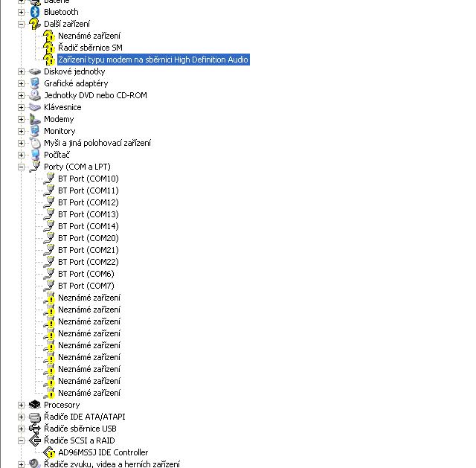Viewport: 476px width, 468px height.
Task: Click the Klávesnice keyboard icon
Action: pos(34,107)
